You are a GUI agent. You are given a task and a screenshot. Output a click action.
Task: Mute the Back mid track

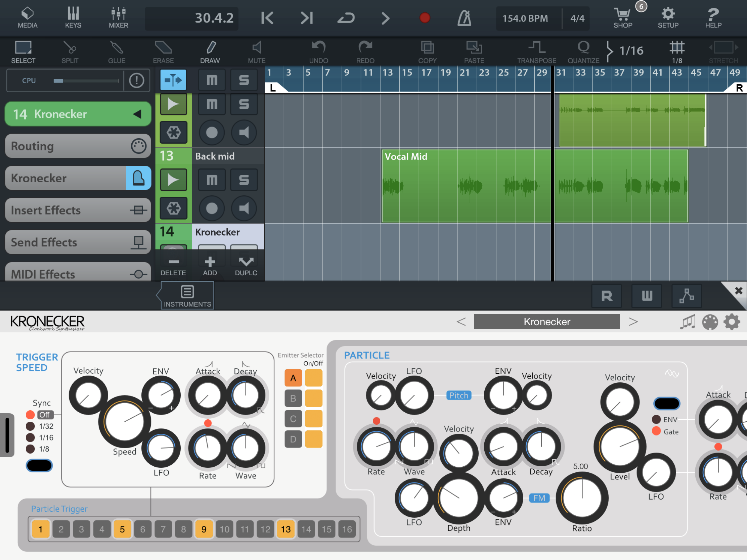coord(212,180)
